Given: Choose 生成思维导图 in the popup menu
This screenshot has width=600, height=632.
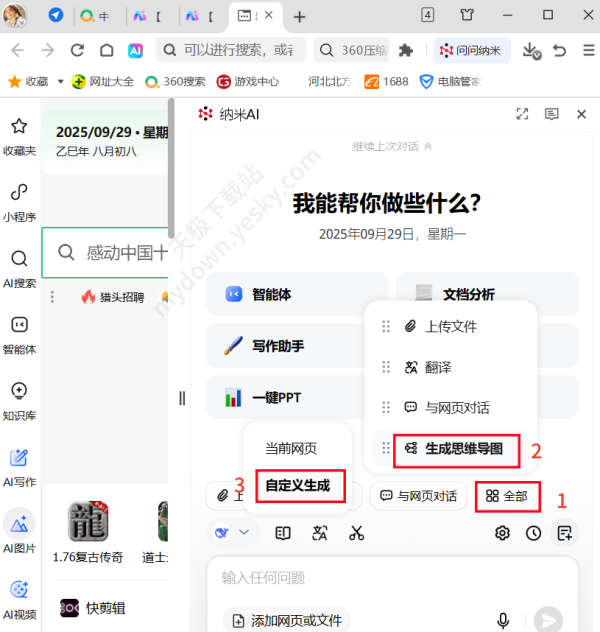Looking at the screenshot, I should [x=458, y=450].
